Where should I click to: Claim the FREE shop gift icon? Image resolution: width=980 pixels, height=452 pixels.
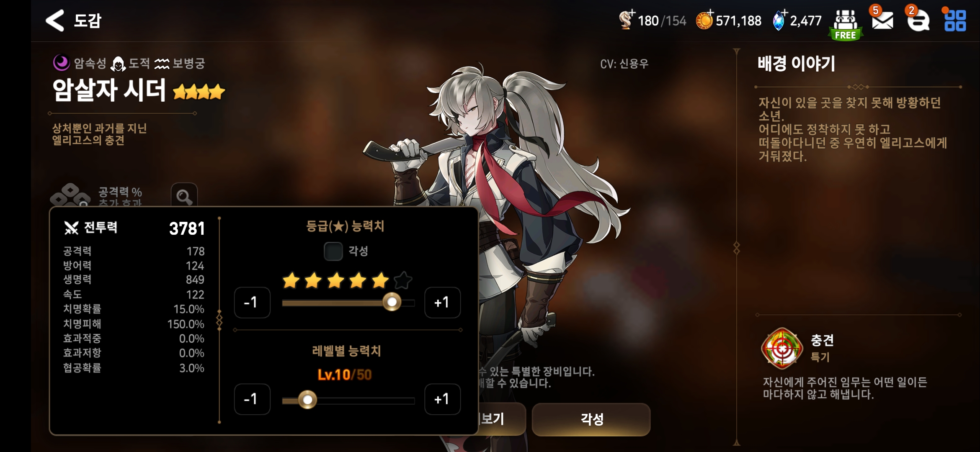tap(846, 25)
